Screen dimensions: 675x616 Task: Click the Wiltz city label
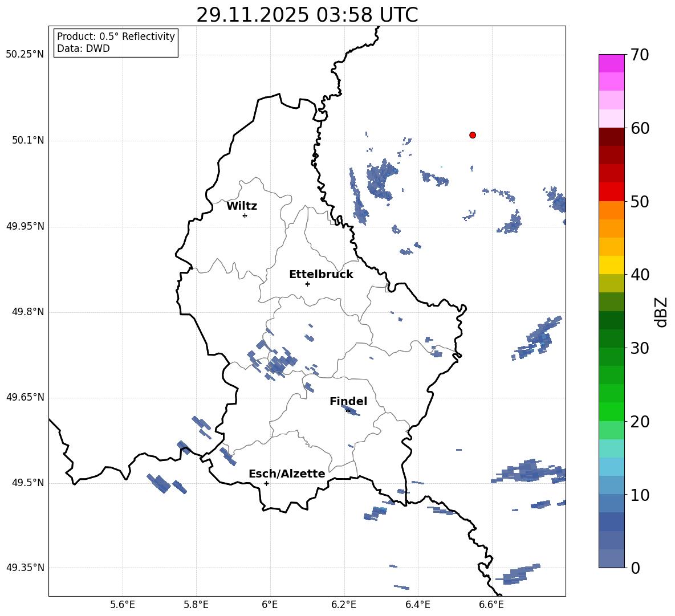(x=242, y=206)
